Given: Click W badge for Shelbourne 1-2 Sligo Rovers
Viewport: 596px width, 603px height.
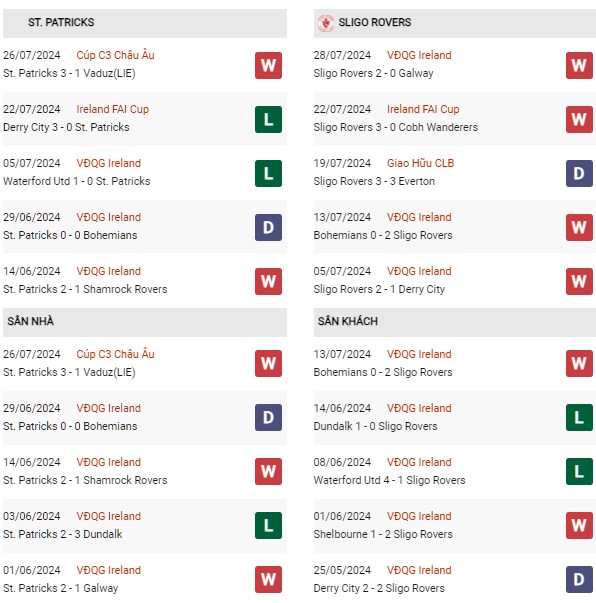Looking at the screenshot, I should 579,525.
